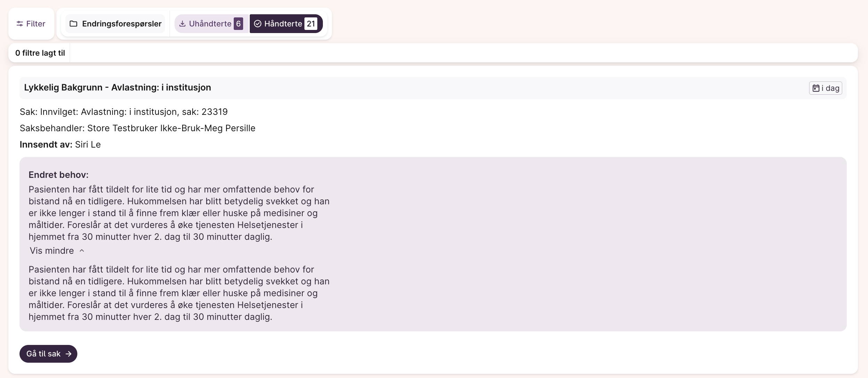Click the calendar icon next to 'i dag'

[x=816, y=88]
